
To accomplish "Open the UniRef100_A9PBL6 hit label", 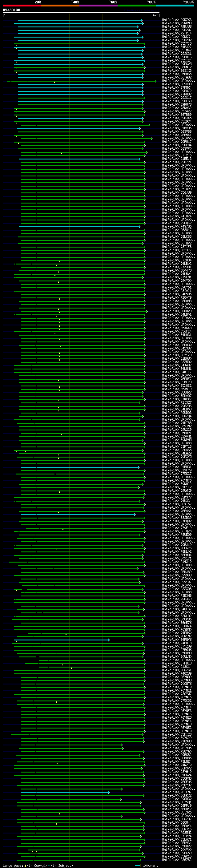I will (177, 57).
